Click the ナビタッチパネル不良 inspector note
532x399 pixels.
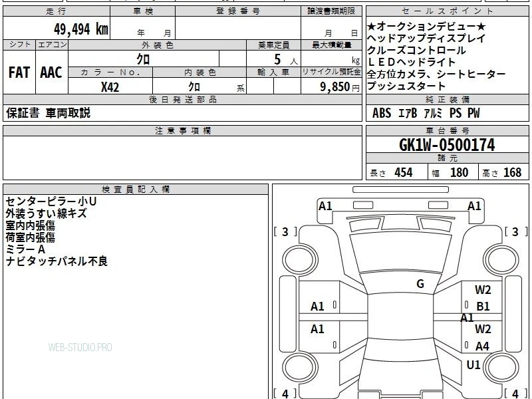(x=57, y=261)
